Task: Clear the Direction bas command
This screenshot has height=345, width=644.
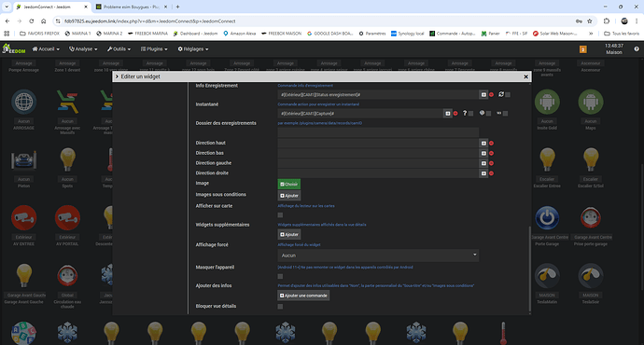Action: [x=491, y=154]
